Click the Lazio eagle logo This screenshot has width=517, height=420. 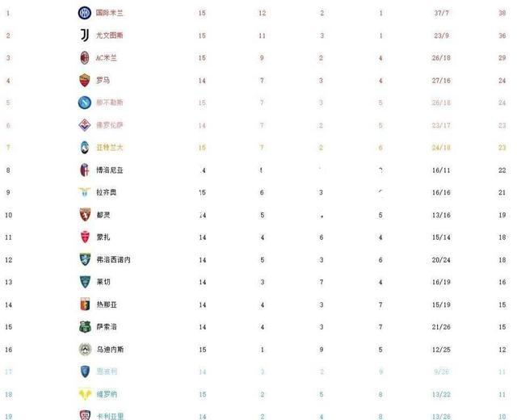(x=84, y=192)
